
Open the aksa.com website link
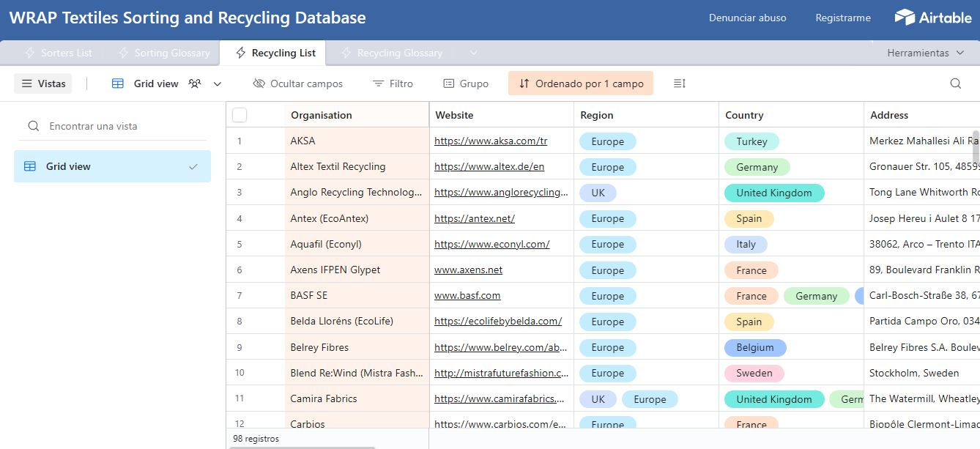(491, 141)
